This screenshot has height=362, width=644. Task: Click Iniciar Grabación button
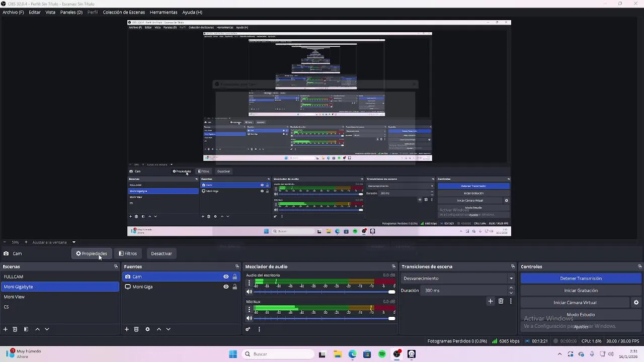[x=581, y=291]
